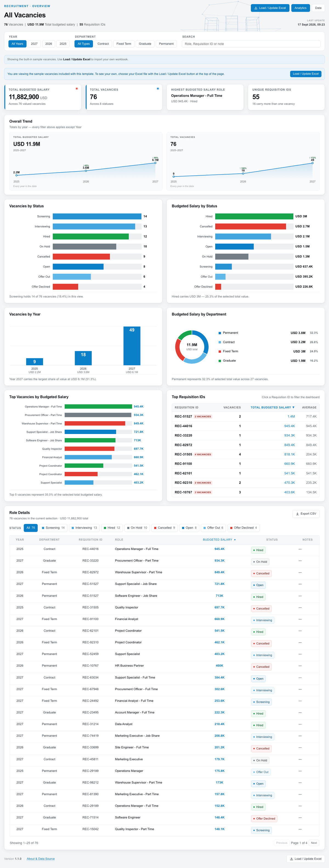This screenshot has height=868, width=329.
Task: Show All 76 status filter
Action: [31, 528]
